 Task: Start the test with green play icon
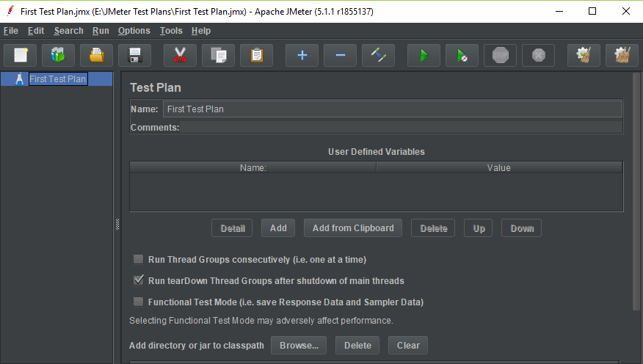pos(424,55)
